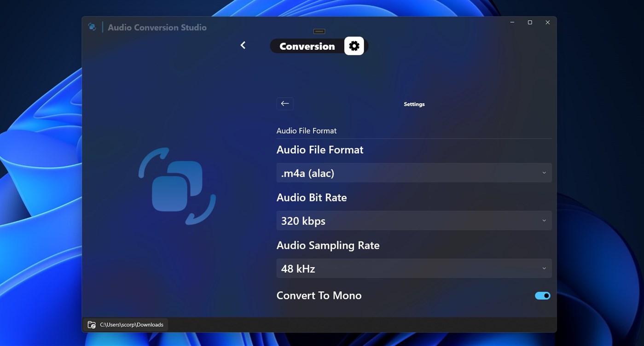Click the chevron on the Audio Bit Rate dropdown
The image size is (644, 346).
pos(543,220)
